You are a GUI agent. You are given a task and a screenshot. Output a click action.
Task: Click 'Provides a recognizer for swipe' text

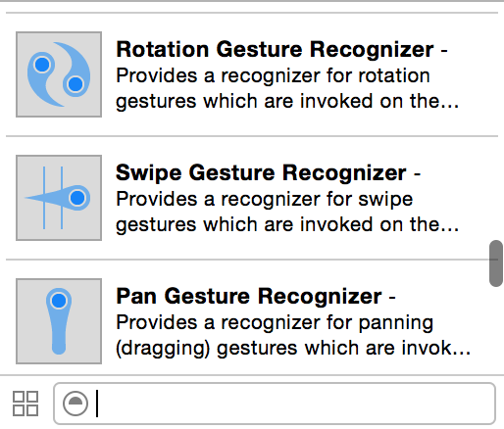point(265,199)
